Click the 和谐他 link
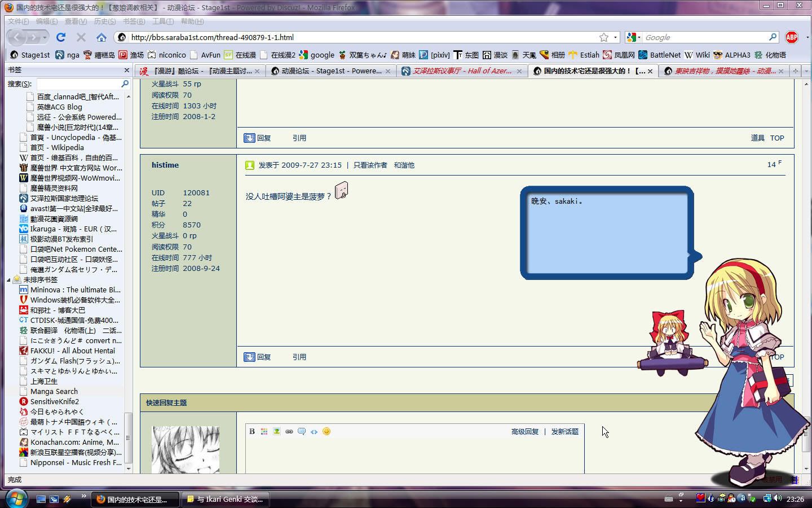812x508 pixels. [x=404, y=165]
